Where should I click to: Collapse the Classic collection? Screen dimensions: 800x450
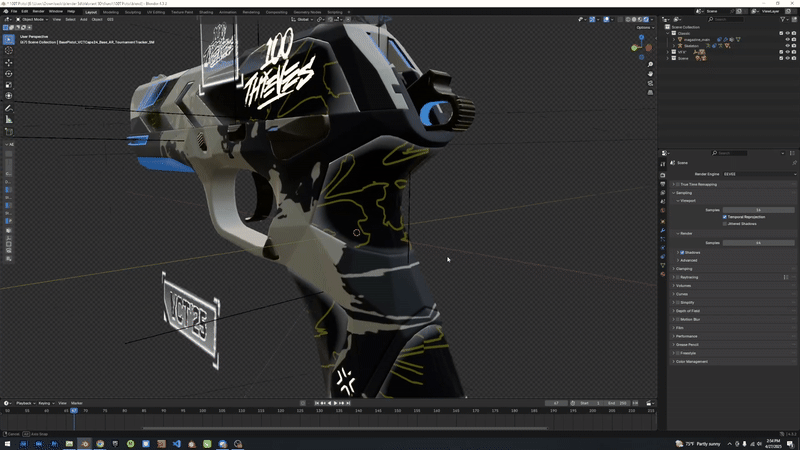[668, 33]
